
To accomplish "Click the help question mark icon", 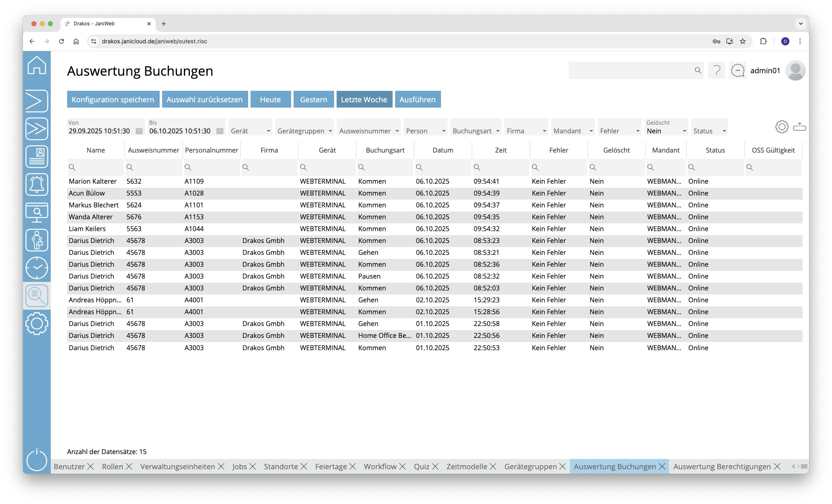I will pos(717,71).
